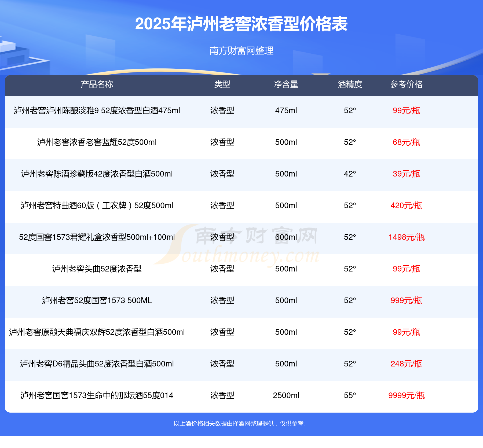Click the 42° alcohol value
The height and width of the screenshot is (448, 483).
(350, 174)
